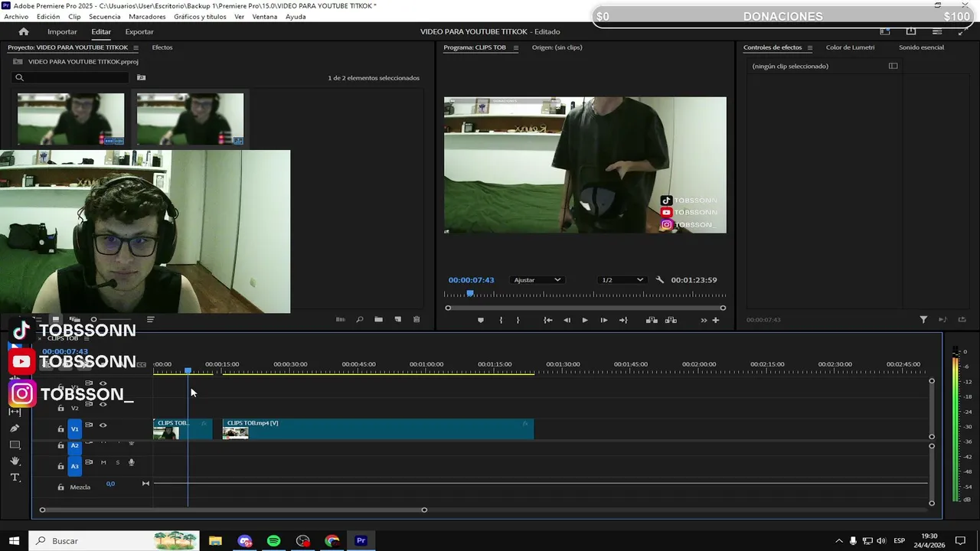Viewport: 980px width, 551px height.
Task: Show more transport buttons chevron
Action: 704,320
